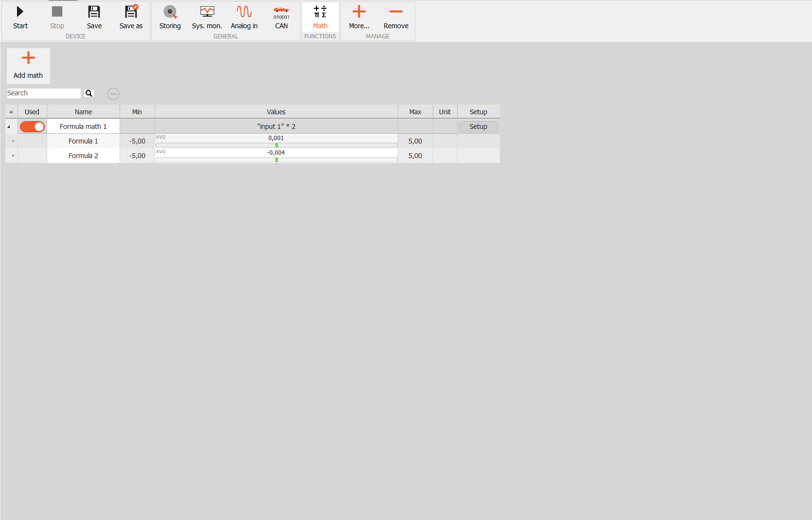
Task: Open Setup for Formula math 1
Action: tap(478, 126)
